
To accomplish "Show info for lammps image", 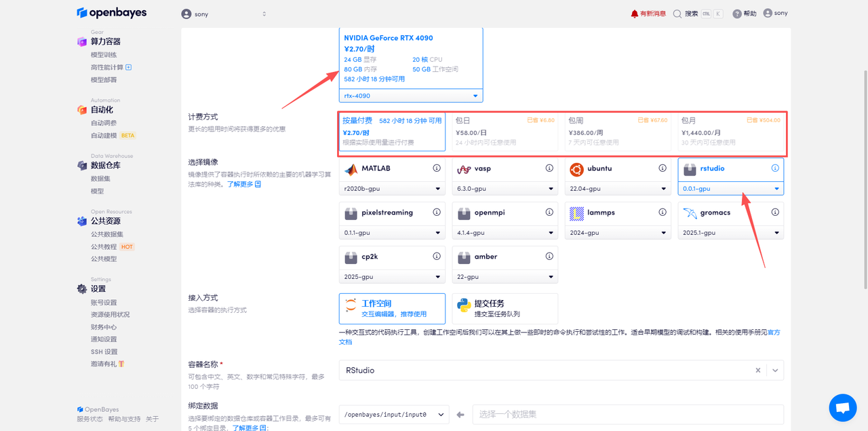I will click(663, 212).
